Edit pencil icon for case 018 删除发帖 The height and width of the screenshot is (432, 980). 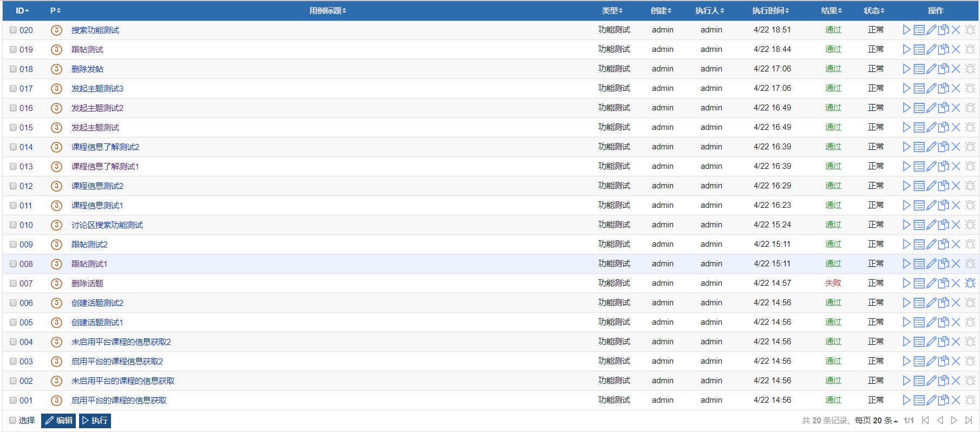point(931,69)
